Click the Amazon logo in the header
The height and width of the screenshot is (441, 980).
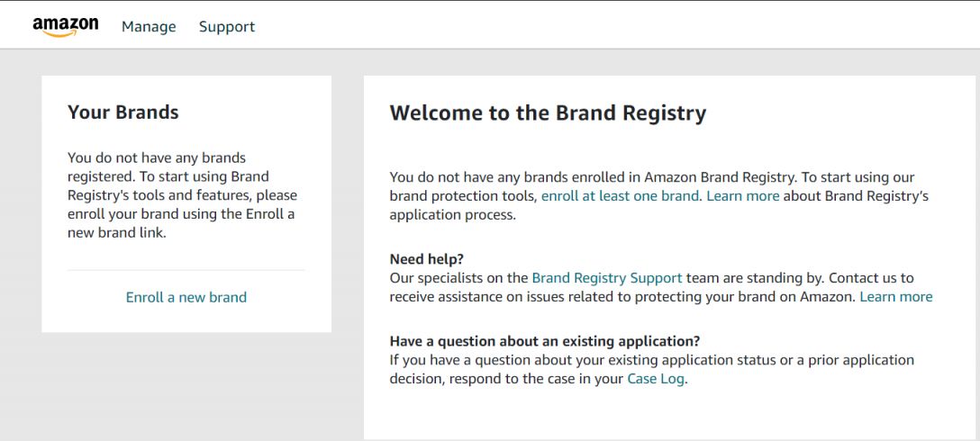pos(66,27)
